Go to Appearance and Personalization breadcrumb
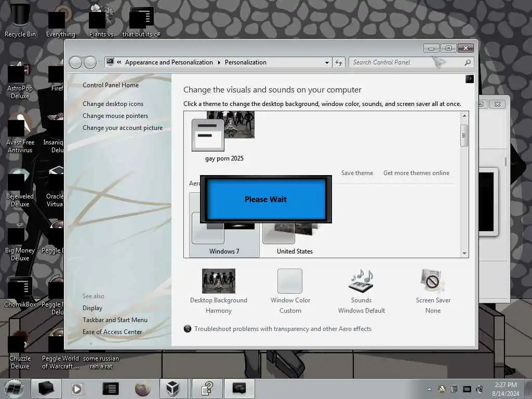This screenshot has width=532, height=399. click(169, 62)
